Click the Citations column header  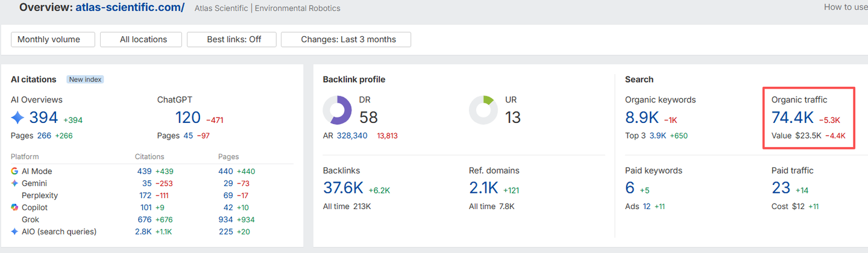[149, 157]
